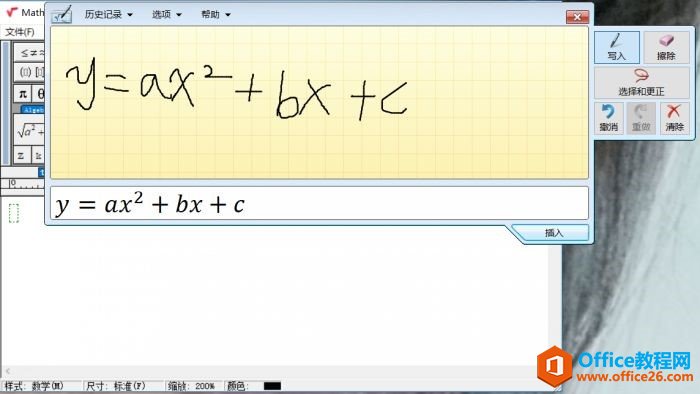
Task: Insert π symbol from MathType toolbar
Action: pyautogui.click(x=23, y=94)
